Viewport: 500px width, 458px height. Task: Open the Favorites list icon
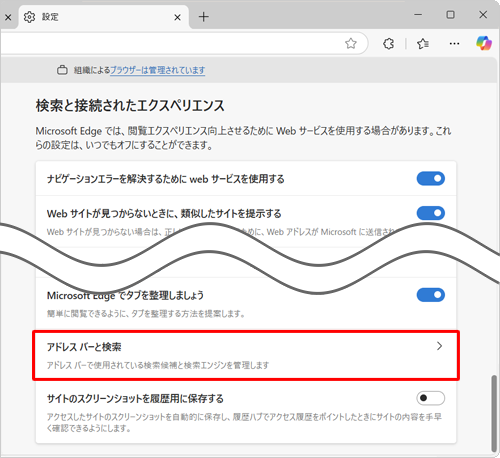423,43
